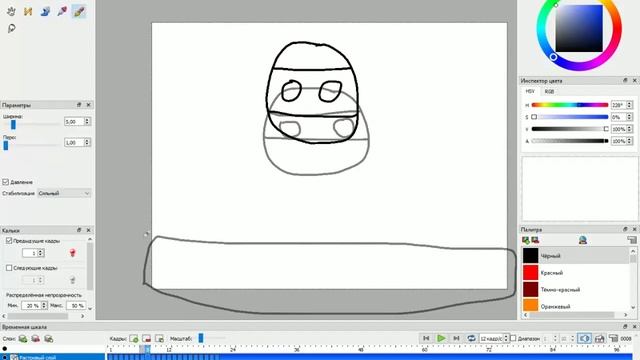Open the Стабилизация dropdown

pos(64,193)
